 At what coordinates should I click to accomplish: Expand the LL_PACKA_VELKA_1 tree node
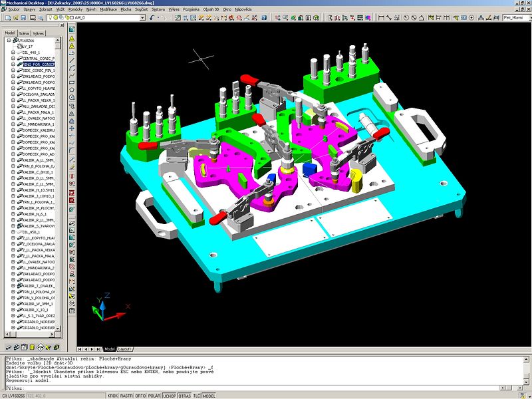[x=13, y=100]
